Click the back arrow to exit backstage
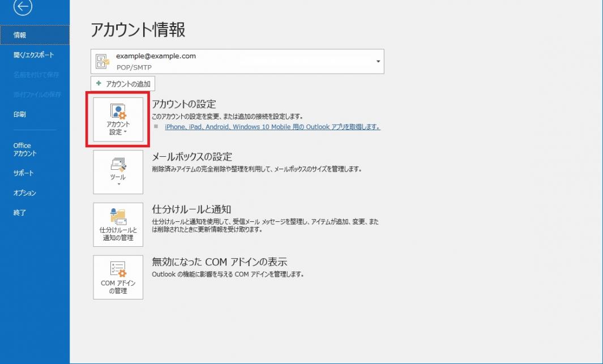This screenshot has width=603, height=364. [23, 7]
